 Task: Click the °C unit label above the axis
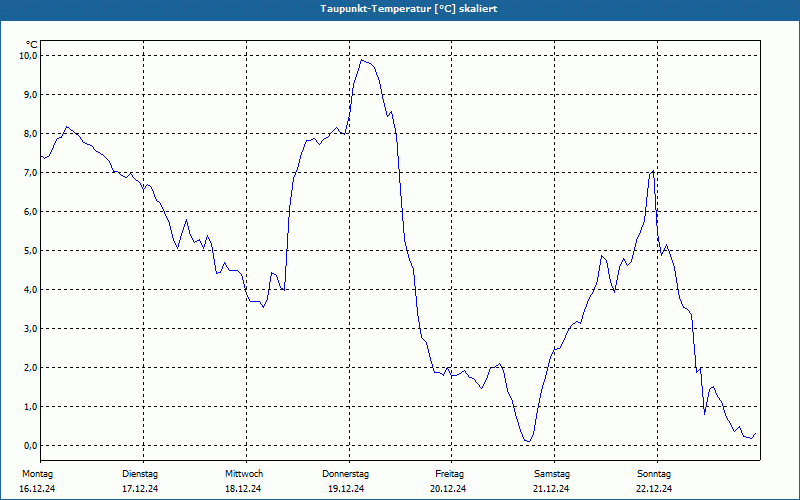pyautogui.click(x=31, y=45)
